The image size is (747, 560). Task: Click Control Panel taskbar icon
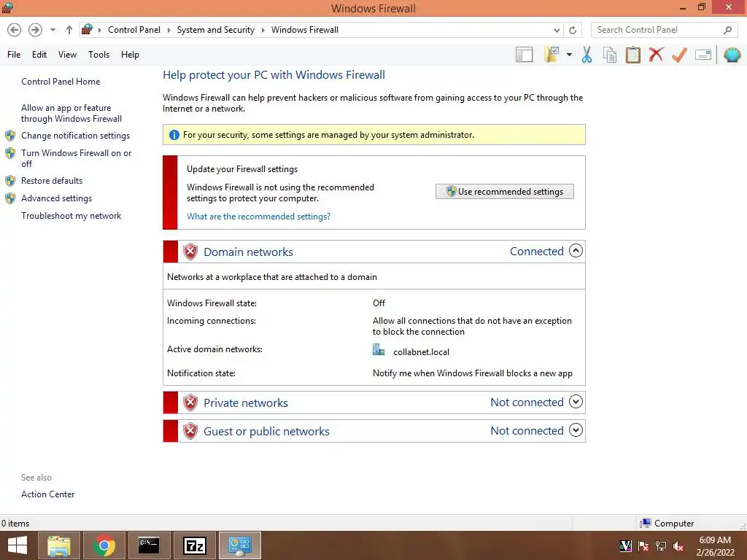(239, 545)
